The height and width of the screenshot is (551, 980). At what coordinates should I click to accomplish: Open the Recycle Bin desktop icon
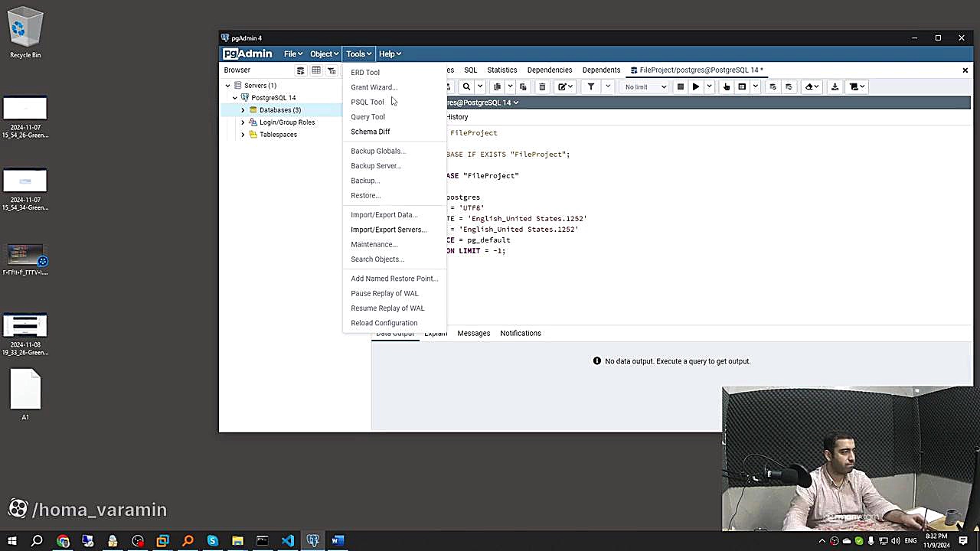point(25,33)
